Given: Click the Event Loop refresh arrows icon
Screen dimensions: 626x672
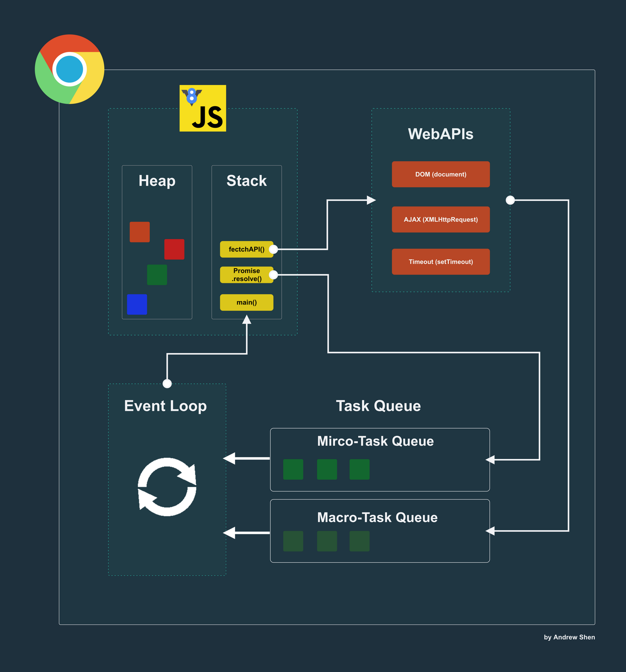Looking at the screenshot, I should tap(167, 487).
